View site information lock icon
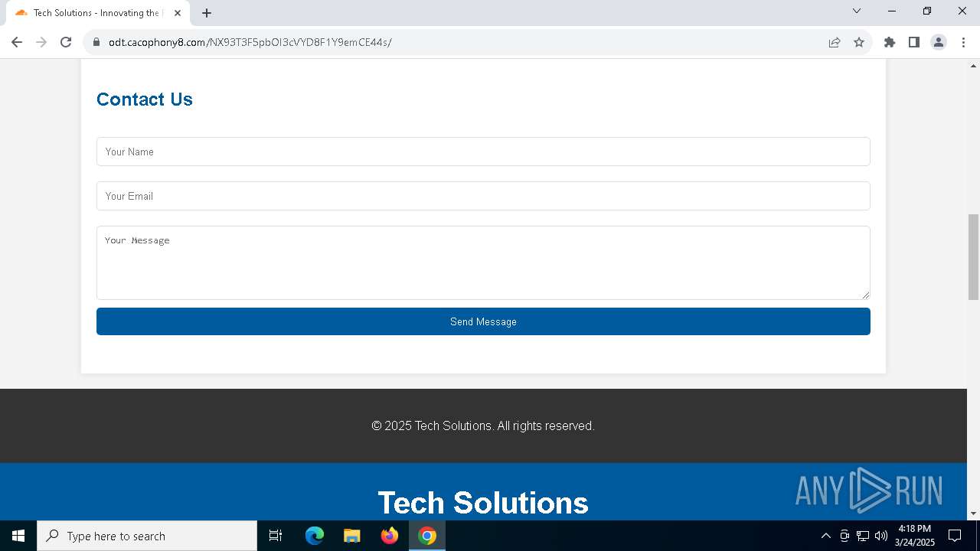This screenshot has height=551, width=980. click(x=96, y=42)
